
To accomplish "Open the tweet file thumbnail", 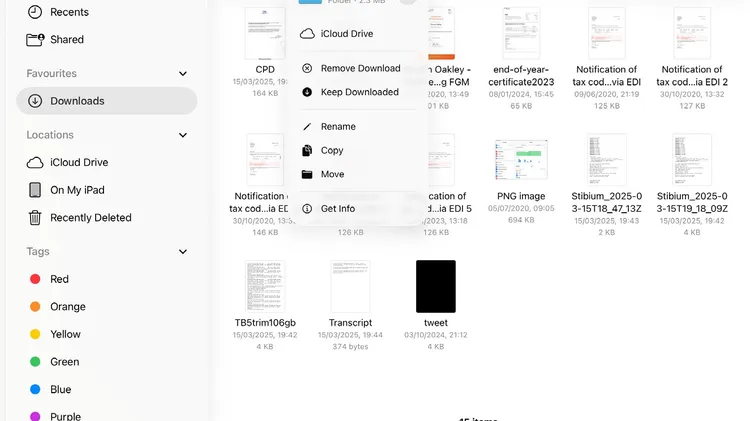I will (x=436, y=287).
